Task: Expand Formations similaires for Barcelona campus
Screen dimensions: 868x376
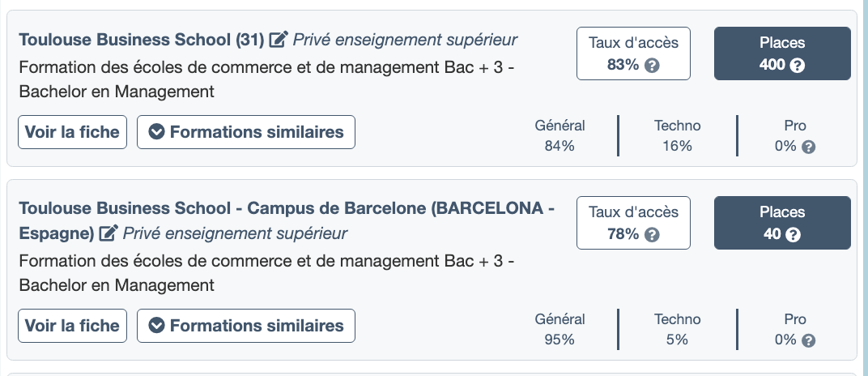Action: pyautogui.click(x=246, y=326)
